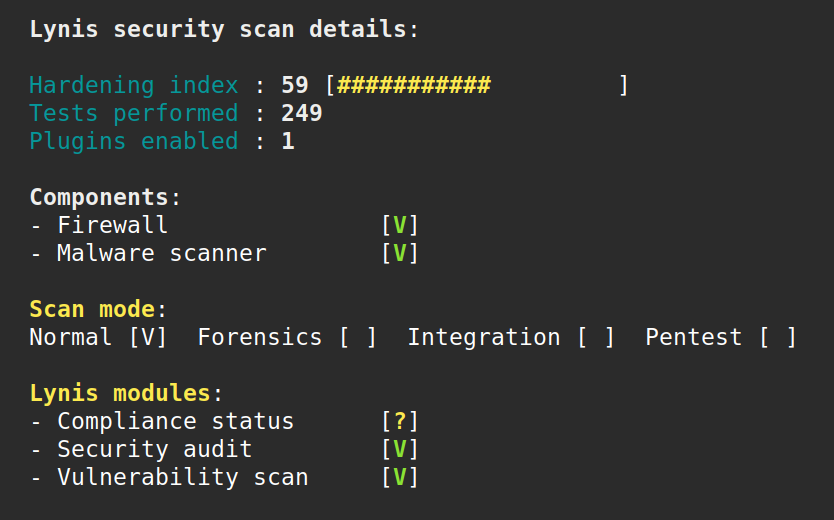Click the Plugins enabled value 1
834x520 pixels.
pyautogui.click(x=288, y=142)
